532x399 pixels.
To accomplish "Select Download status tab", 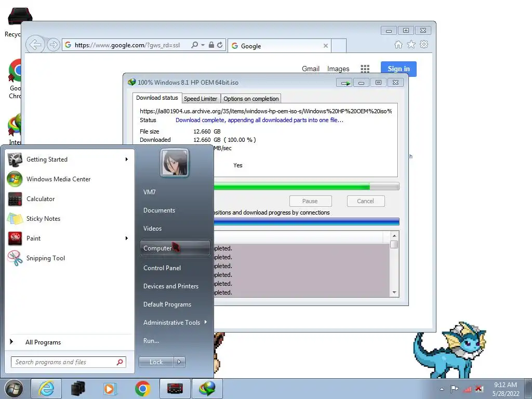I will tap(157, 98).
